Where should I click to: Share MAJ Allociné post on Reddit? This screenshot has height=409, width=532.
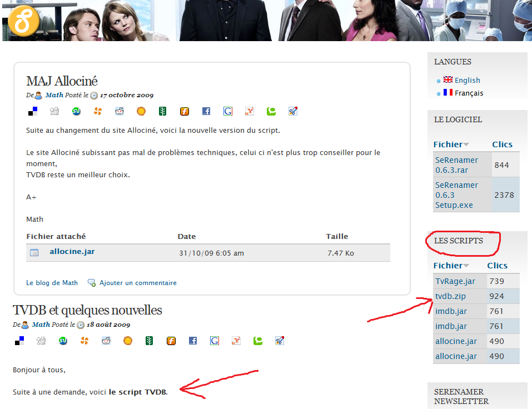(x=120, y=111)
